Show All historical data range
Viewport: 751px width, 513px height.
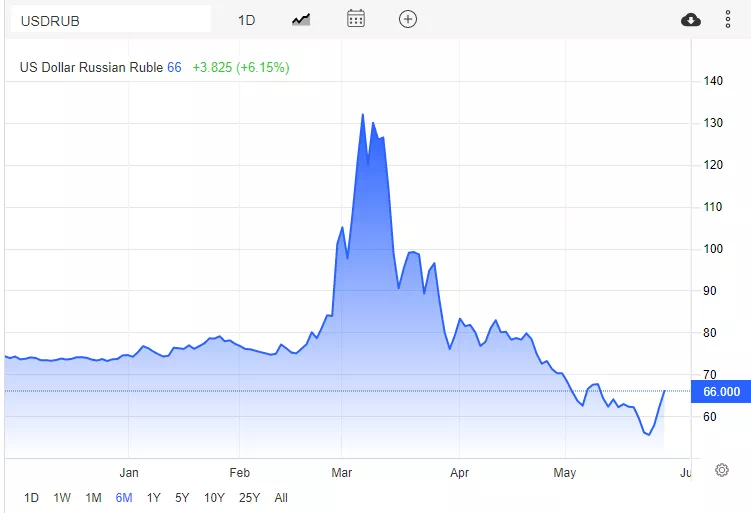(x=281, y=497)
